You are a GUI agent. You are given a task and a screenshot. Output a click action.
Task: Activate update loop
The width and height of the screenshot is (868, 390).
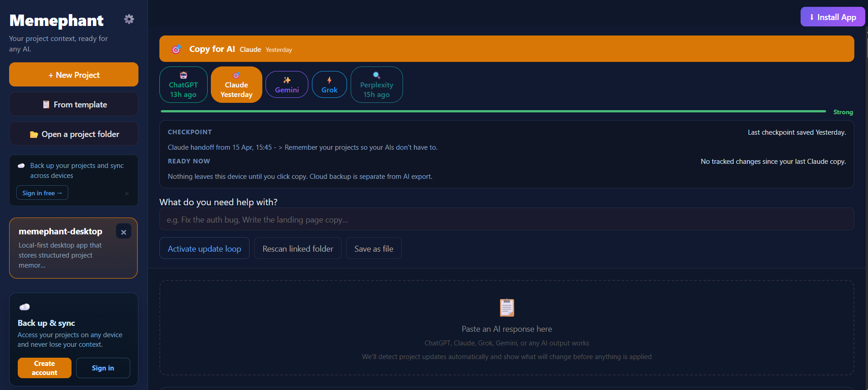click(x=204, y=248)
